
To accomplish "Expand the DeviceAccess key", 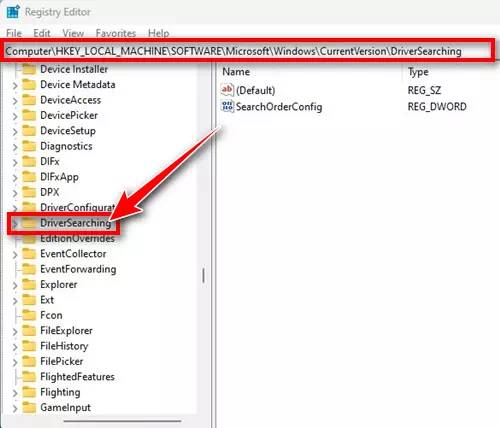I will [x=15, y=101].
